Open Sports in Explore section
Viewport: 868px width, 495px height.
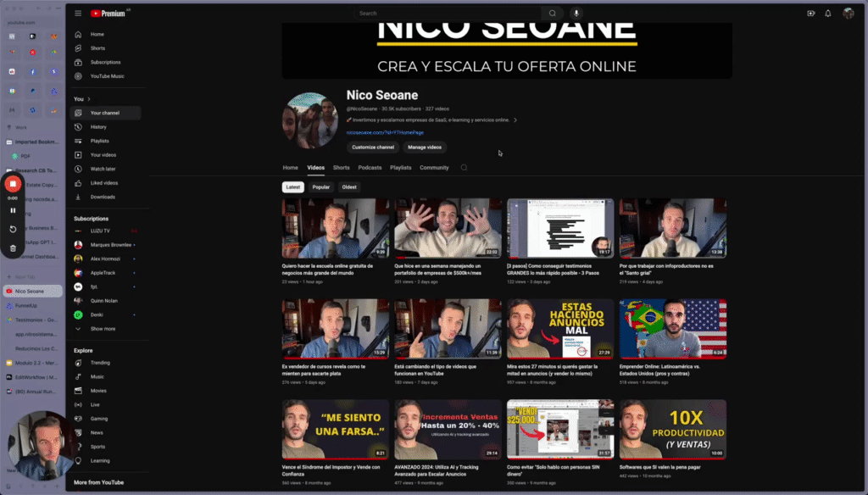[106, 447]
